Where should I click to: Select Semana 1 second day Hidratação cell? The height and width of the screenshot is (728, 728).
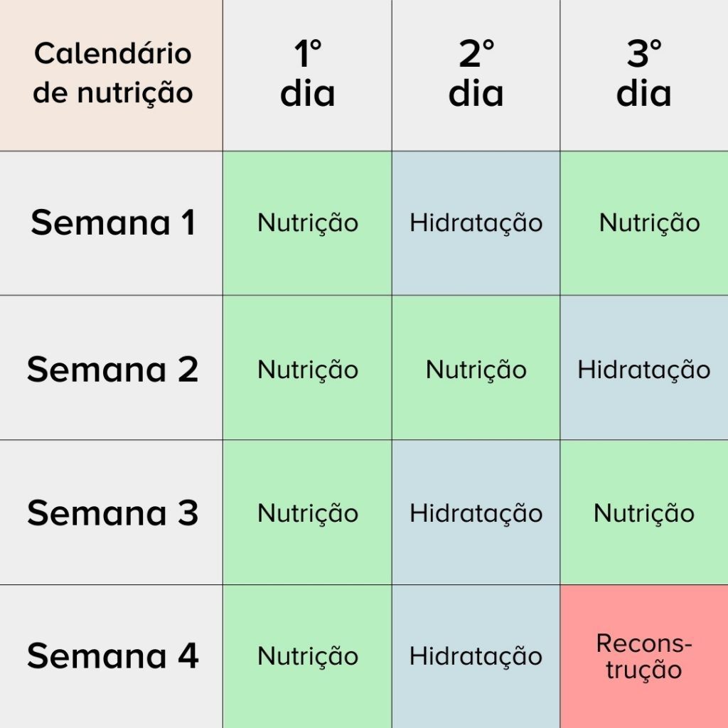(x=476, y=223)
